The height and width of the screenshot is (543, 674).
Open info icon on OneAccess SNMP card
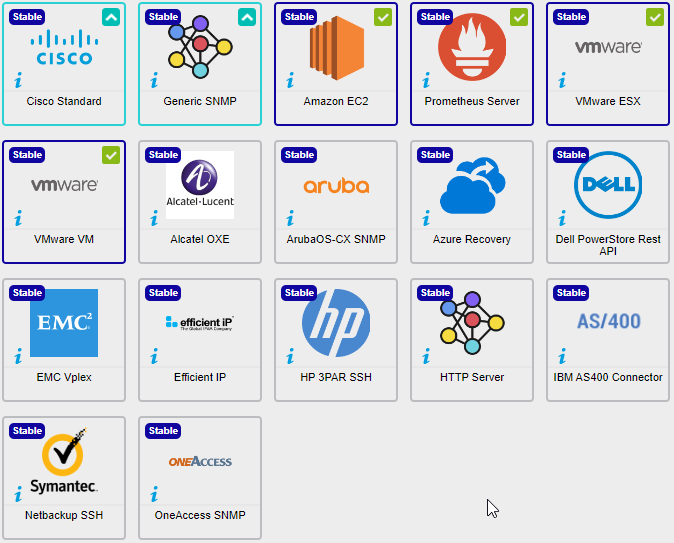tap(154, 494)
